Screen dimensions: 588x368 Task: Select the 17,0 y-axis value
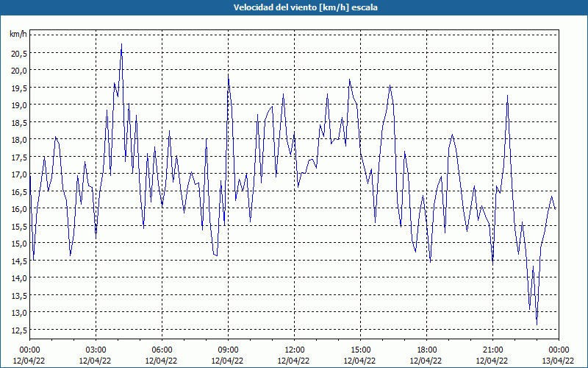(x=19, y=174)
